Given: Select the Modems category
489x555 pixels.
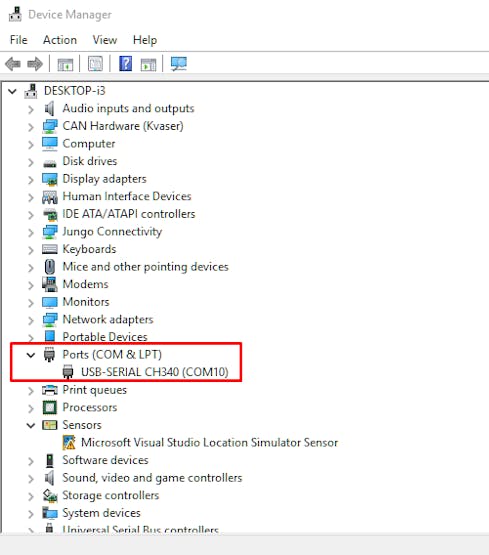Looking at the screenshot, I should click(x=85, y=284).
